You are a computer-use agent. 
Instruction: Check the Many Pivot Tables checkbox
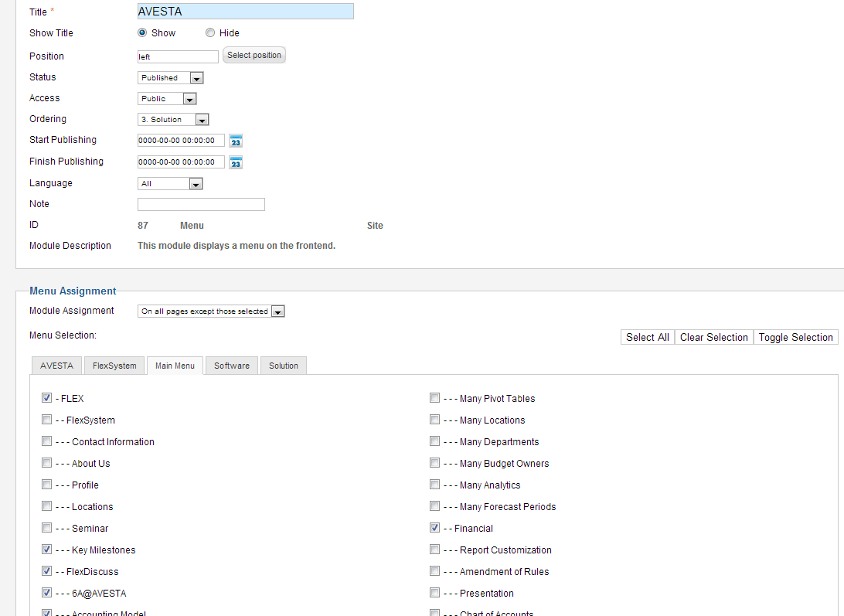pos(435,398)
